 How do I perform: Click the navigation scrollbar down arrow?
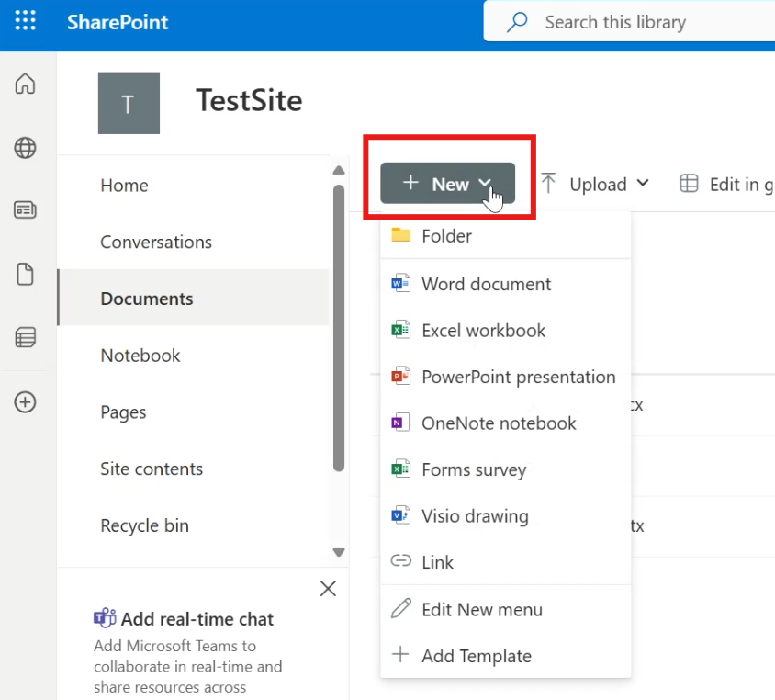(339, 552)
